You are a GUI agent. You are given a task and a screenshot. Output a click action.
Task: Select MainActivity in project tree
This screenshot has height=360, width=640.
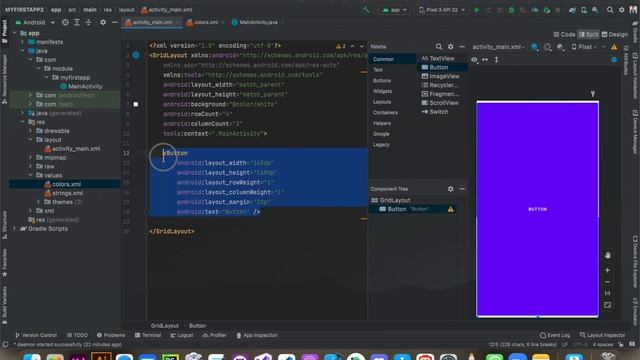coord(81,87)
